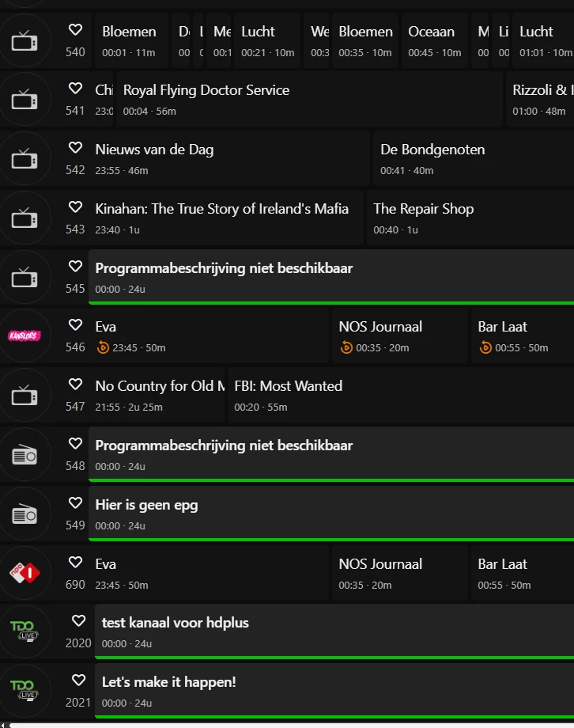Open De Bondgenoten program on channel 542
The height and width of the screenshot is (728, 574).
pyautogui.click(x=473, y=158)
